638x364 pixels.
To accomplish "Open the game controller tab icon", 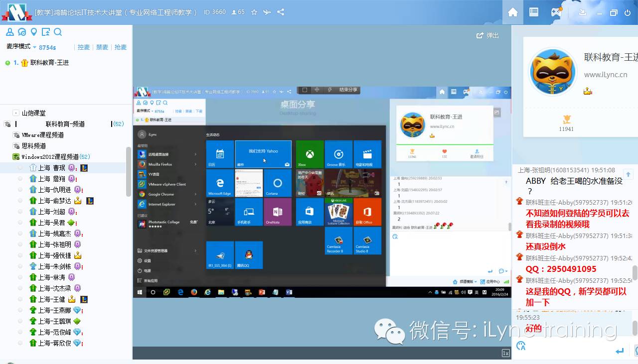I will coord(556,12).
